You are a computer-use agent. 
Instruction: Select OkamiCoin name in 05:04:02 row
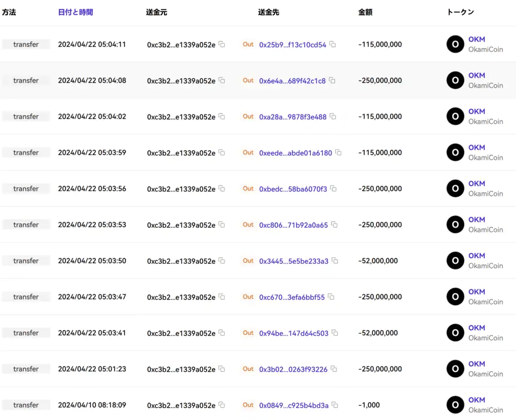tap(485, 122)
